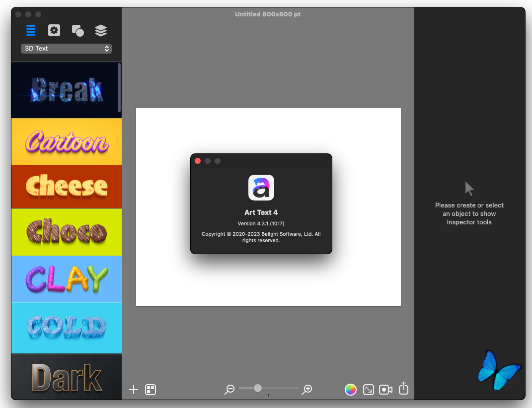The image size is (532, 408).
Task: Click the Belight Software copyright text
Action: [x=261, y=237]
